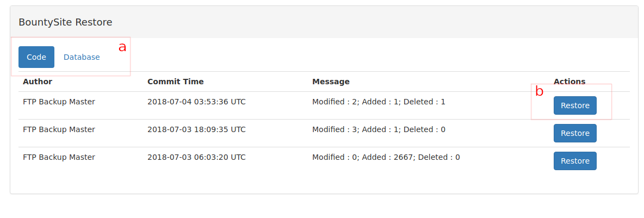Image resolution: width=644 pixels, height=218 pixels.
Task: Restore the 2018-07-04 03:53:36 backup
Action: (x=575, y=105)
